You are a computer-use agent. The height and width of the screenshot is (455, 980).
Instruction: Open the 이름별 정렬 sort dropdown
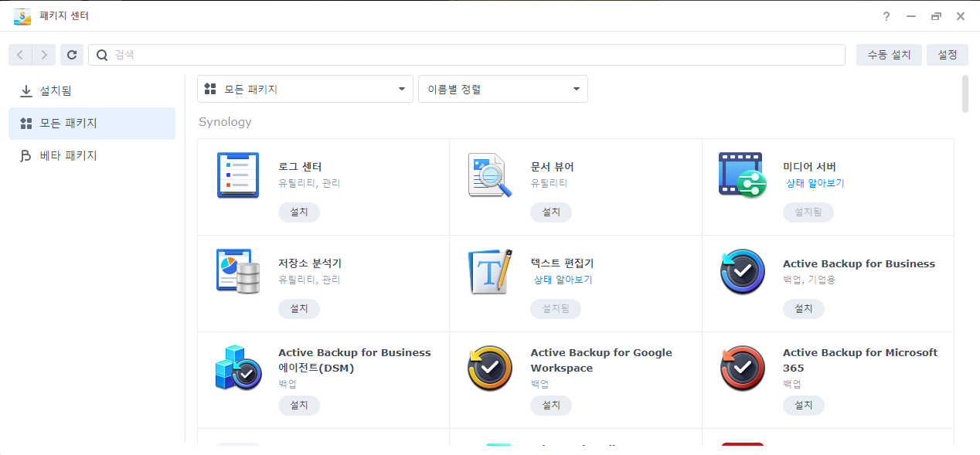pyautogui.click(x=503, y=89)
